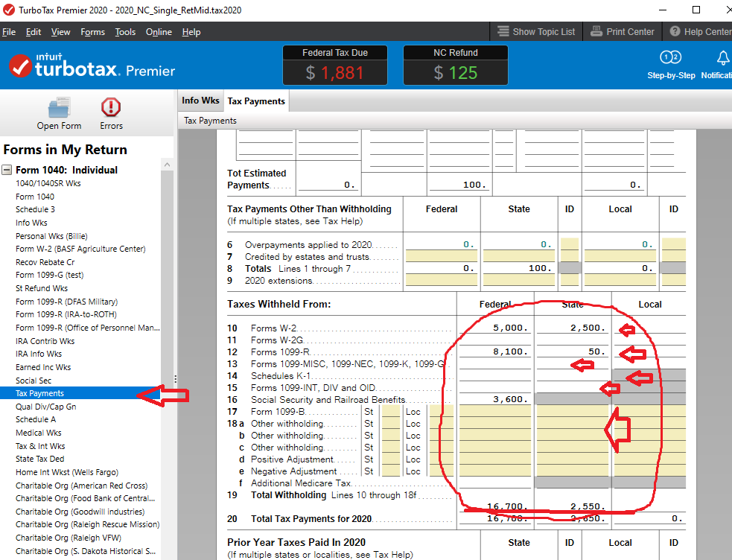The height and width of the screenshot is (560, 732).
Task: Open Medical Wks
Action: (38, 433)
